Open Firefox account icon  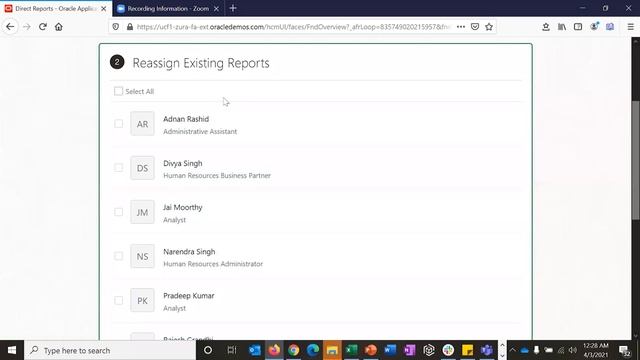tap(594, 27)
